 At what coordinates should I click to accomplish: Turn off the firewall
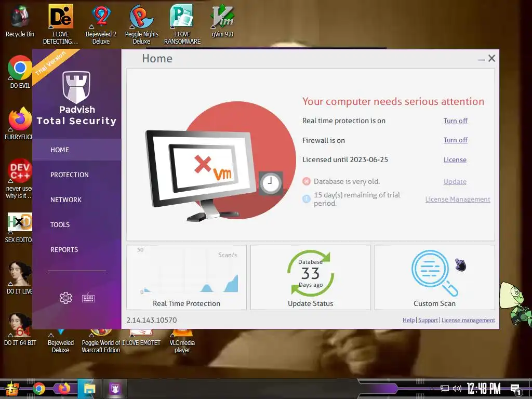tap(455, 140)
